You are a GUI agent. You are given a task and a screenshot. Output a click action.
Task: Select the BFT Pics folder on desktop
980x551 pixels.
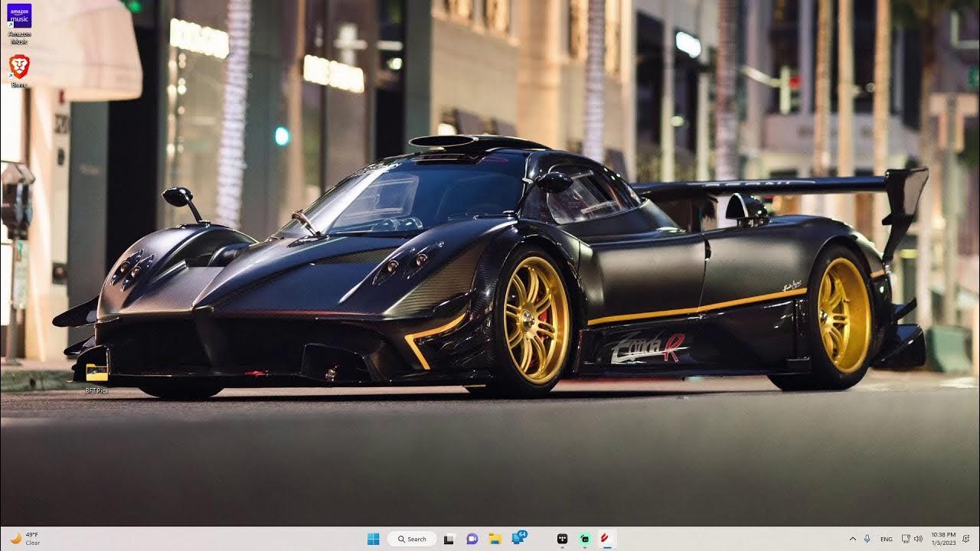click(x=96, y=373)
